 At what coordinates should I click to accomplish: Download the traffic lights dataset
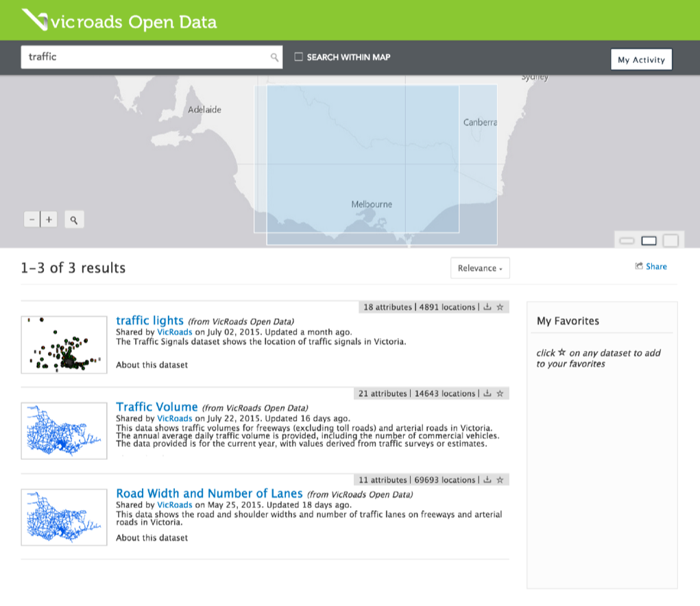pos(487,307)
